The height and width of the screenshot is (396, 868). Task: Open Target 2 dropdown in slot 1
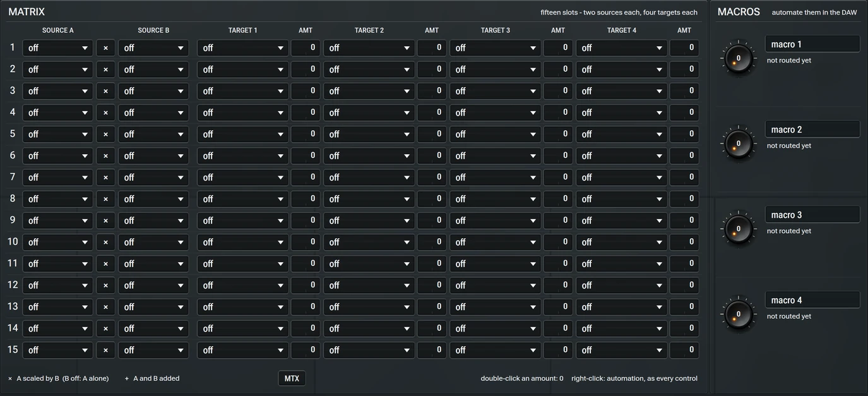click(x=369, y=48)
